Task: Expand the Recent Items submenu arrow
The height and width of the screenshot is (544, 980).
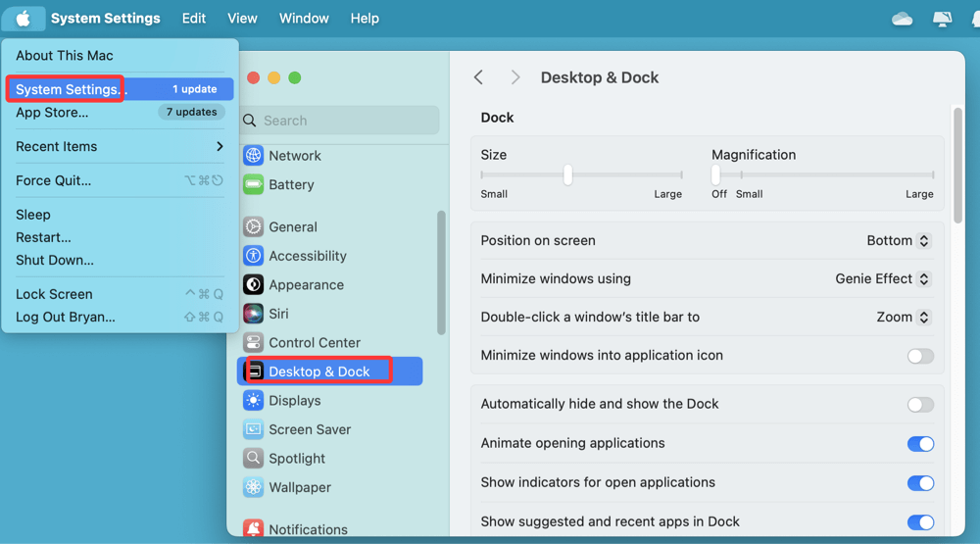Action: pos(220,146)
